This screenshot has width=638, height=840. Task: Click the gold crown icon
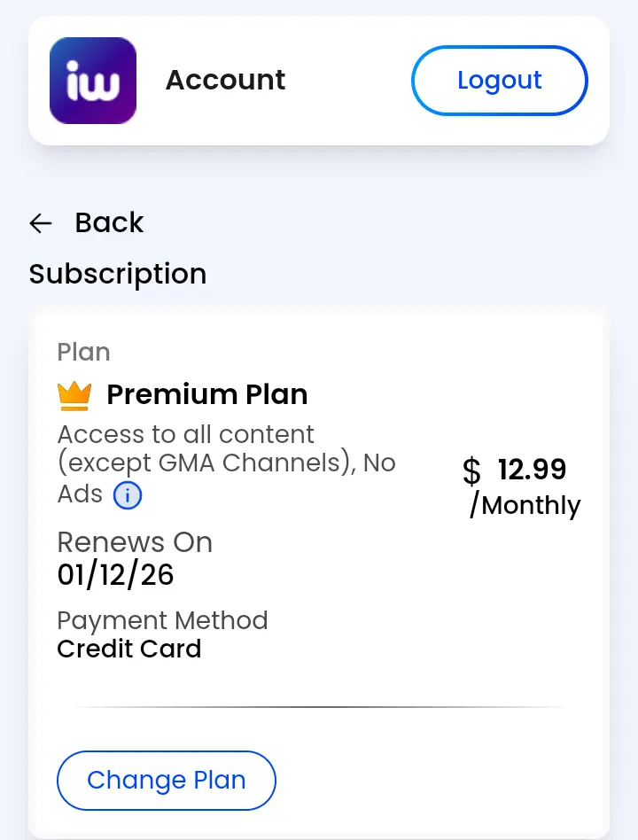(x=74, y=396)
